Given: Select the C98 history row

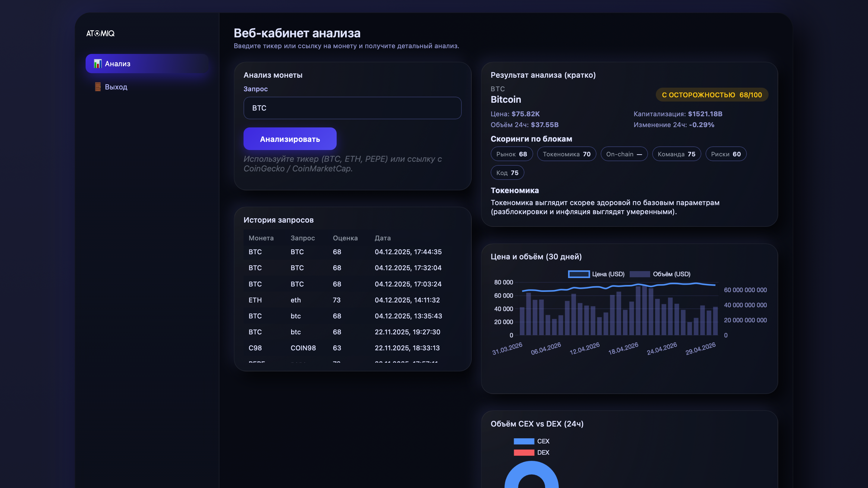Looking at the screenshot, I should (352, 348).
